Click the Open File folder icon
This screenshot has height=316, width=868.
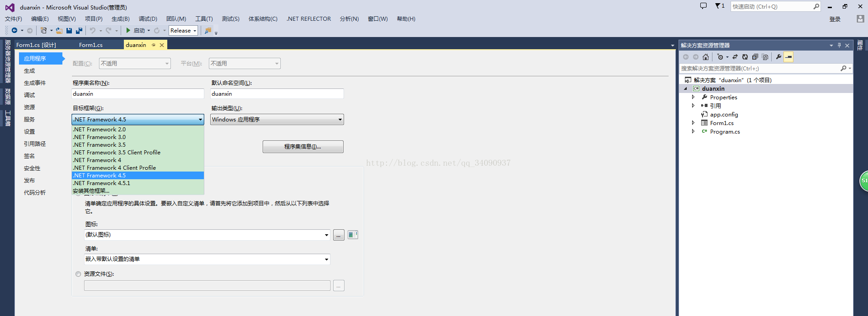(x=59, y=30)
